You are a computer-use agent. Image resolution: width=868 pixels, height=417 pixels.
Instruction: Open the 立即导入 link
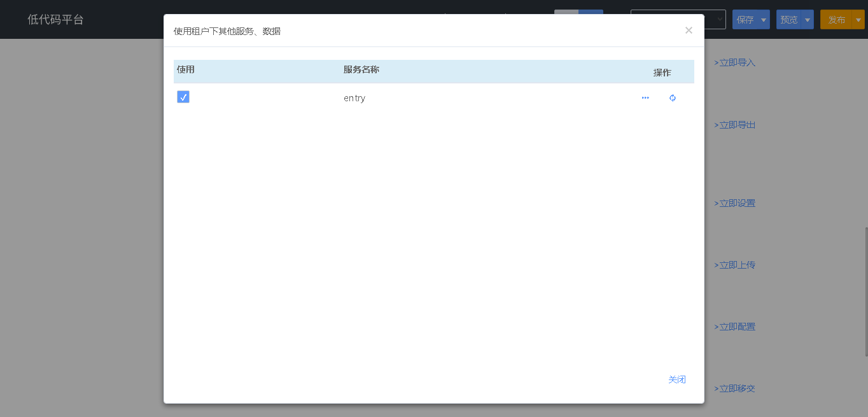735,62
